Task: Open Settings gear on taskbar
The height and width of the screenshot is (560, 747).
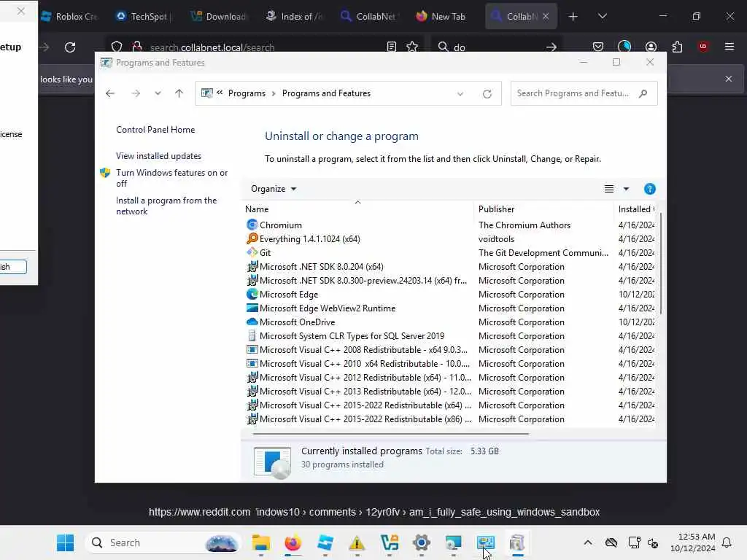Action: (x=422, y=542)
